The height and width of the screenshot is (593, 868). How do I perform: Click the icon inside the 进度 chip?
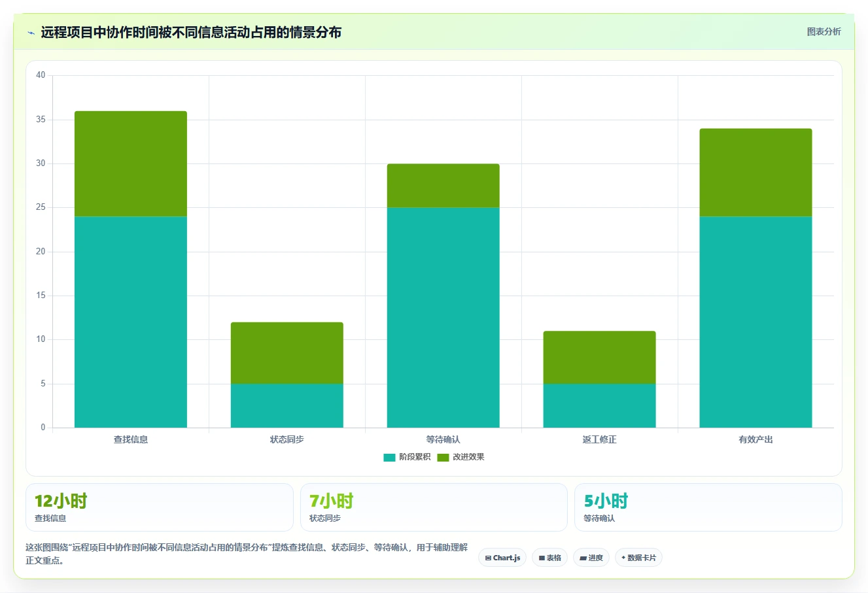click(x=583, y=558)
